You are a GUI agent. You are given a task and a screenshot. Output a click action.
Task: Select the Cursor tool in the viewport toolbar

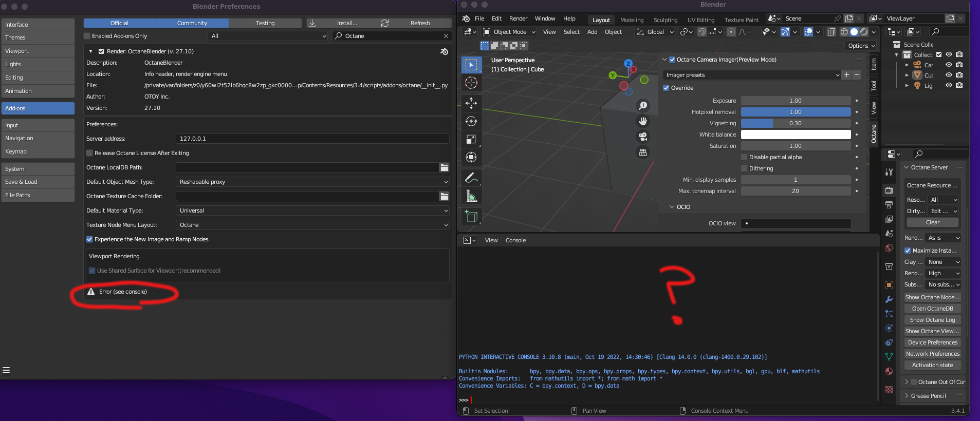[471, 83]
